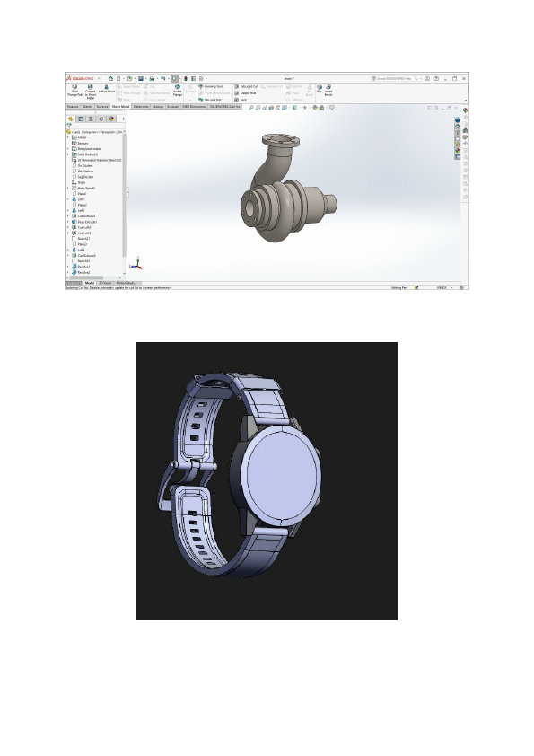Collapse the ribbon with the up chevron
This screenshot has width=534, height=756.
coord(466,101)
